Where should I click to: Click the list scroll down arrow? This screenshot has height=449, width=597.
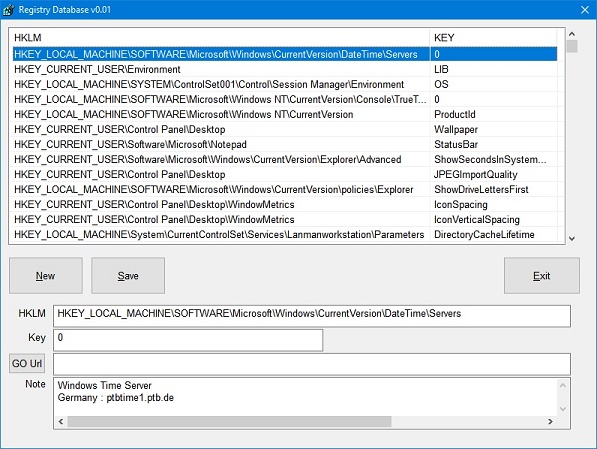(x=571, y=238)
